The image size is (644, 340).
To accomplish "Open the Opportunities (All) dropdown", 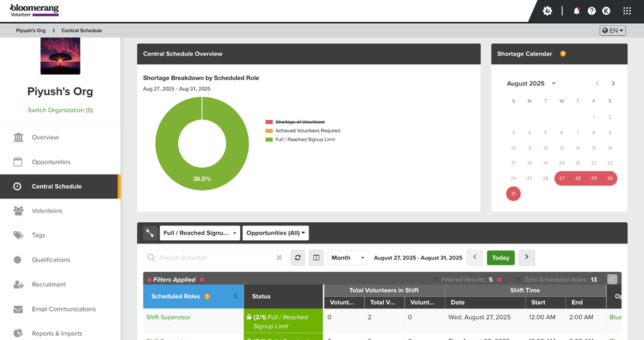I will click(x=276, y=233).
